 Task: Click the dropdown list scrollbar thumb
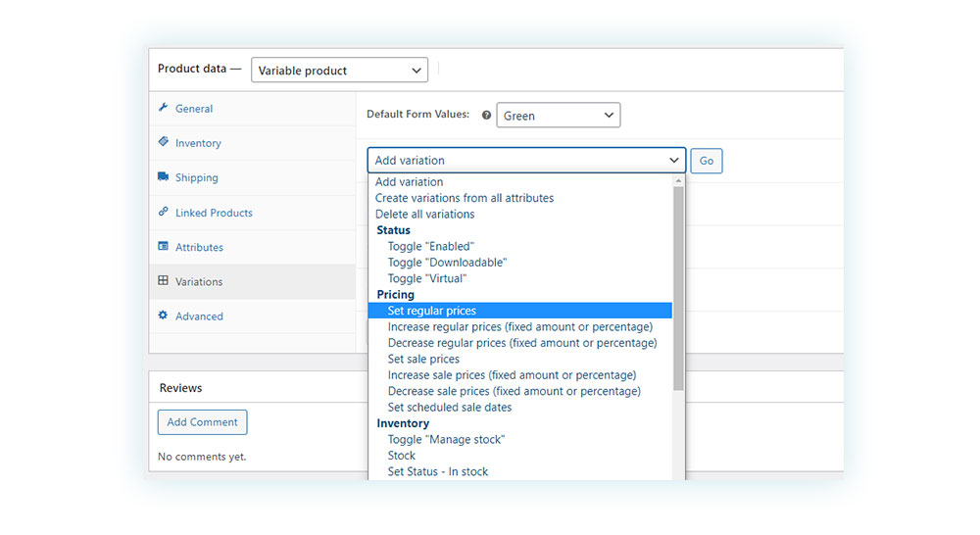(678, 289)
